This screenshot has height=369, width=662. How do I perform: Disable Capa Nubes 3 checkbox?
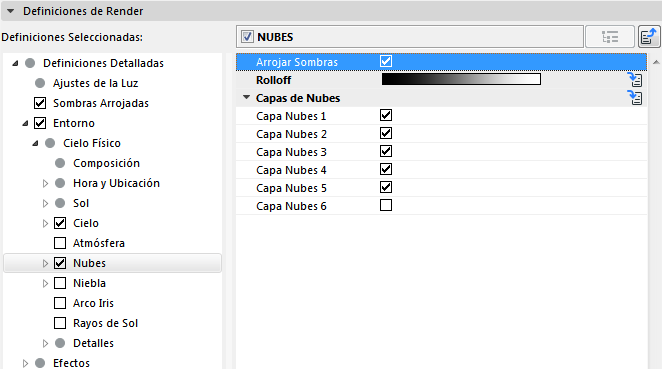[x=386, y=151]
